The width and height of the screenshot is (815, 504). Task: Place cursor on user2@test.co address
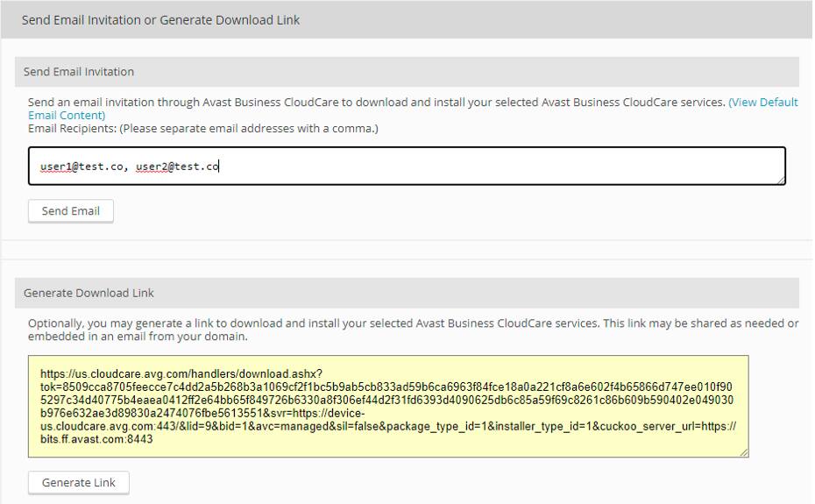tap(177, 166)
